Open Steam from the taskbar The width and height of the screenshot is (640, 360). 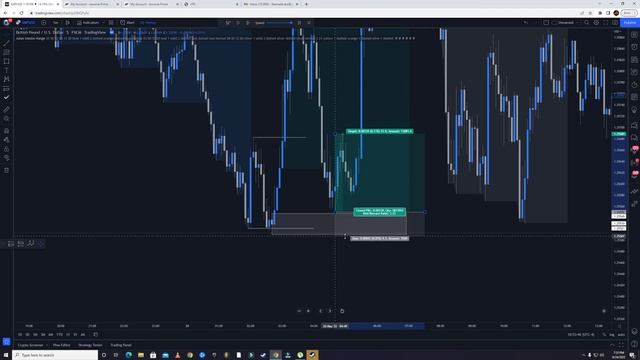[312, 355]
